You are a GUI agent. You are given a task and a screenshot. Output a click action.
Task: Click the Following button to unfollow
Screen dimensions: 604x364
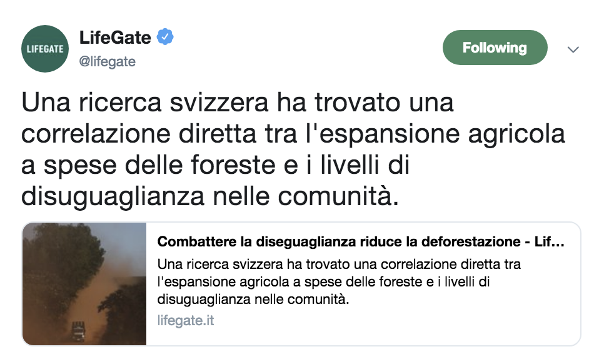pos(495,48)
